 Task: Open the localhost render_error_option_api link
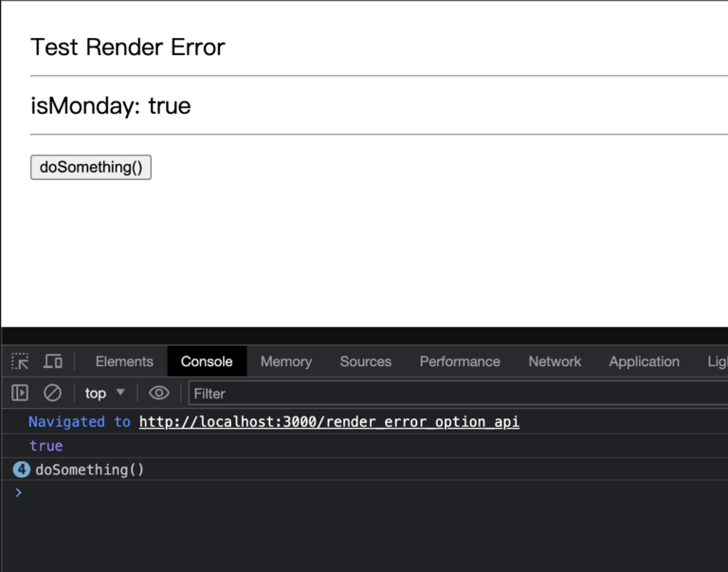click(329, 422)
